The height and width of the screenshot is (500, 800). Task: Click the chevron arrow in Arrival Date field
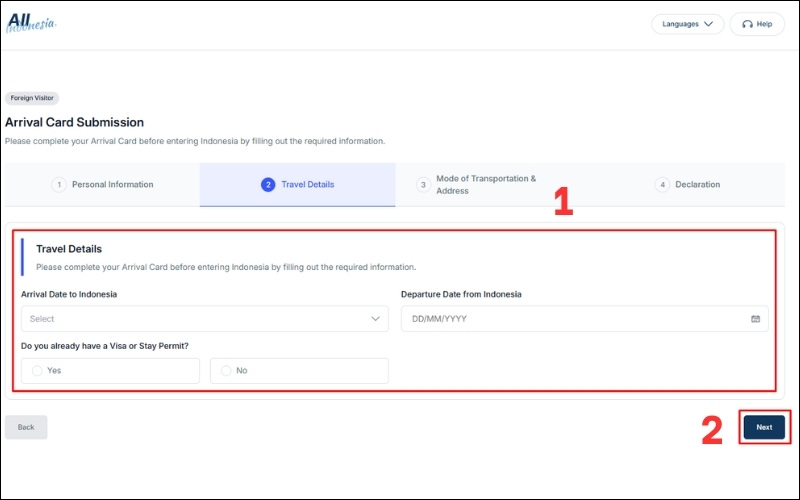[376, 319]
